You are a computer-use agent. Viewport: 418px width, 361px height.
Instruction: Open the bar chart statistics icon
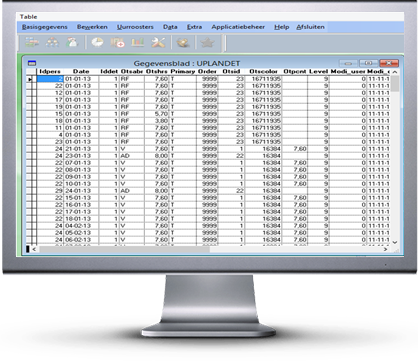point(138,43)
